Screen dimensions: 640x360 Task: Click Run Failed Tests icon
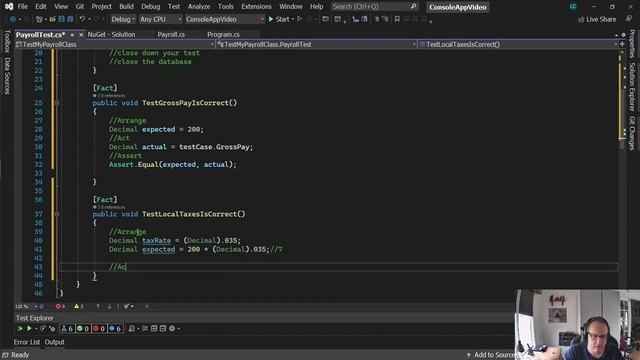pos(52,328)
